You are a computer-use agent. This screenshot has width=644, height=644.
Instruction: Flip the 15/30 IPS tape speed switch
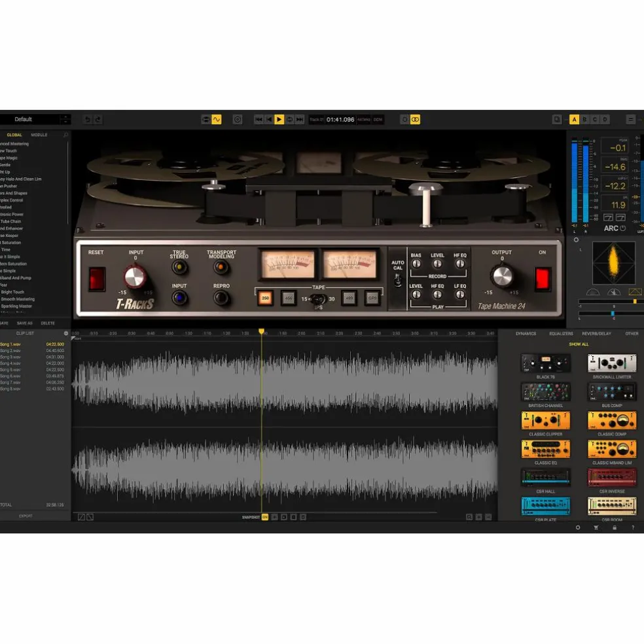[x=318, y=299]
